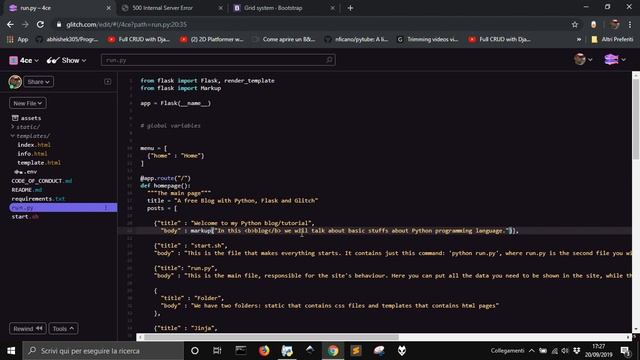Open the notification center icon
The width and height of the screenshot is (640, 360).
pyautogui.click(x=625, y=351)
